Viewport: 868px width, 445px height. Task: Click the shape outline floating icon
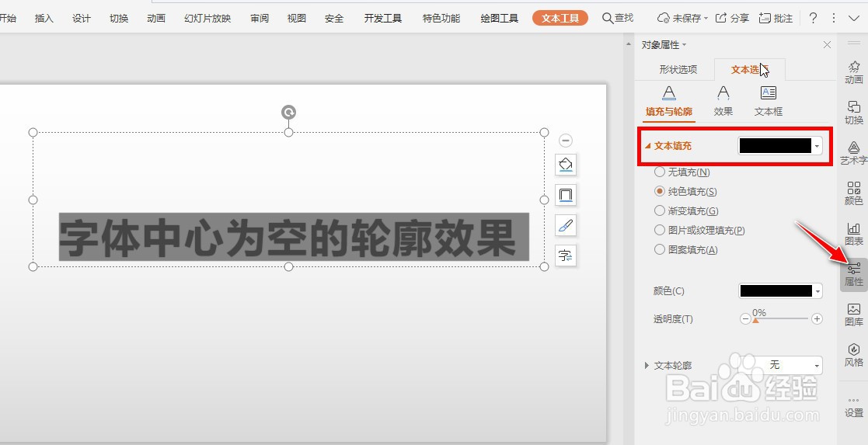click(566, 195)
